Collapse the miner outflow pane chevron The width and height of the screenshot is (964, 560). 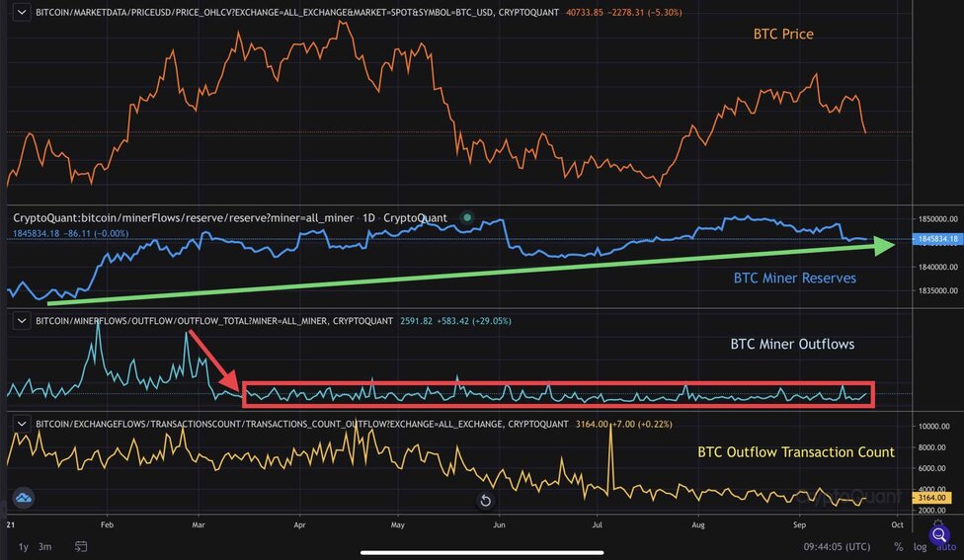coord(22,320)
